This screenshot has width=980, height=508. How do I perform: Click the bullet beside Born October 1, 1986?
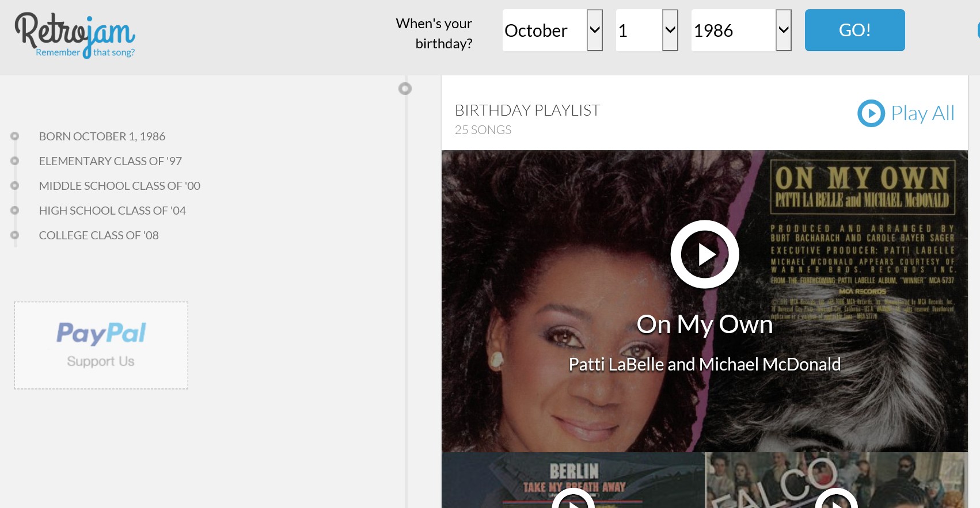(x=15, y=136)
